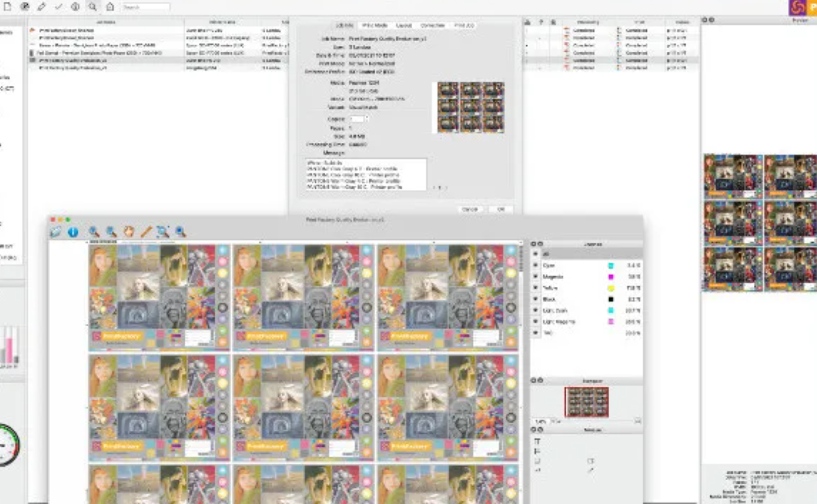This screenshot has height=504, width=817.
Task: Select the zoom in magnifier in preview toolbar
Action: (x=94, y=232)
